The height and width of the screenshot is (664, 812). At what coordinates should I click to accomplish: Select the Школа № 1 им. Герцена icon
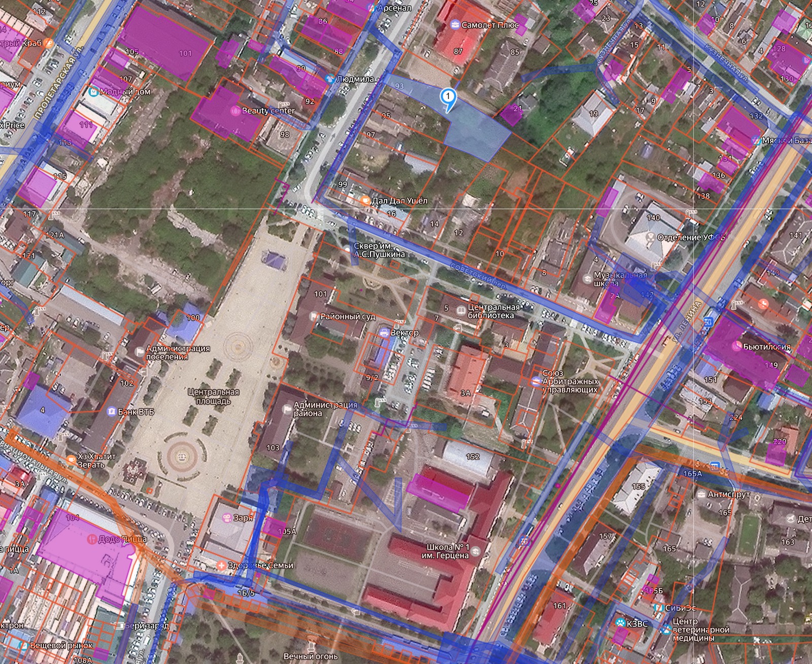point(476,551)
